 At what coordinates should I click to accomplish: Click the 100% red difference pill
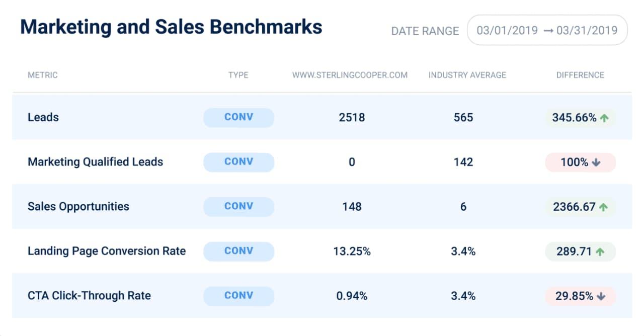click(580, 162)
